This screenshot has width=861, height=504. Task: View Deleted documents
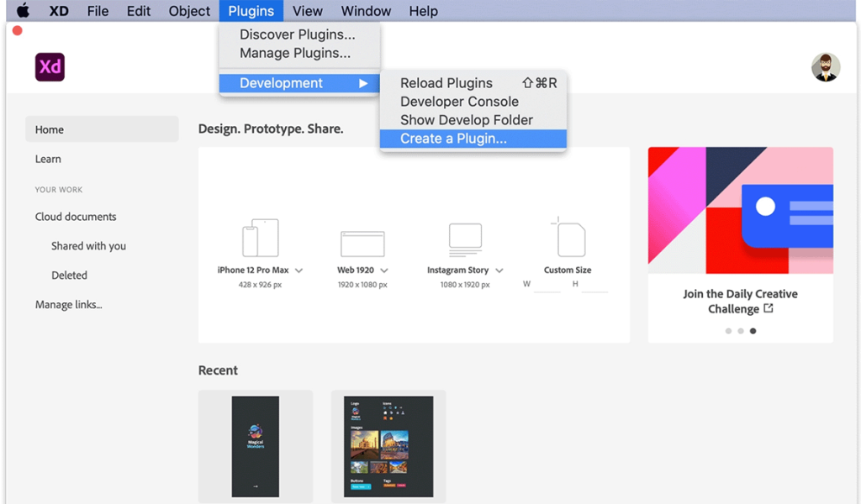point(69,276)
